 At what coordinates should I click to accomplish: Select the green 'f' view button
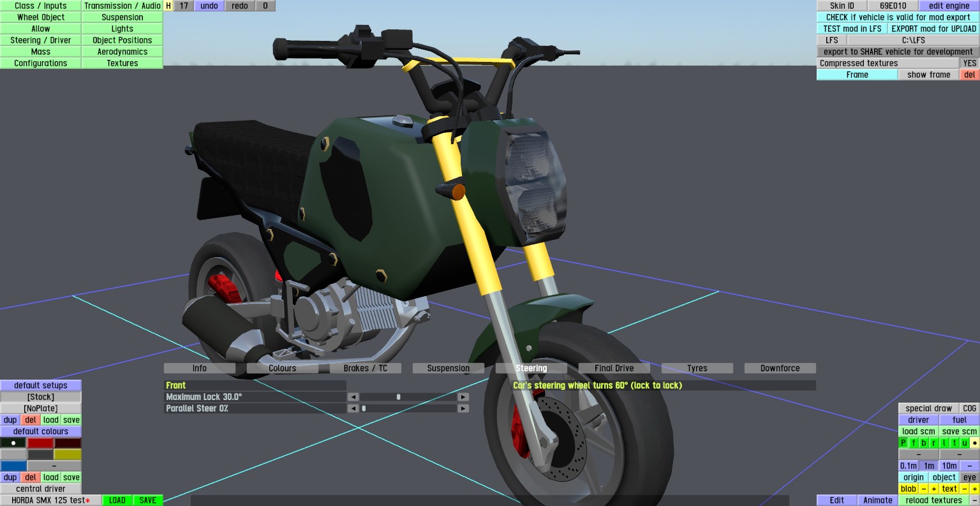914,443
